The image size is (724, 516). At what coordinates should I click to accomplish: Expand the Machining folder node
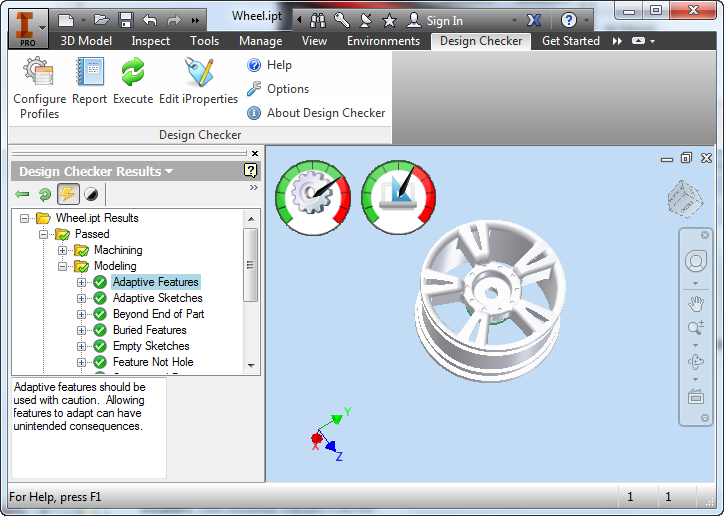[62, 250]
